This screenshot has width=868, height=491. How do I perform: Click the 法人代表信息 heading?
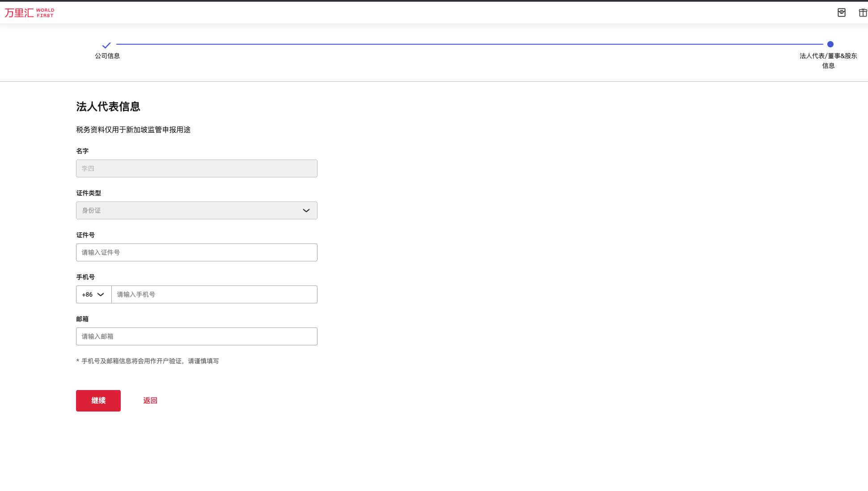[108, 106]
